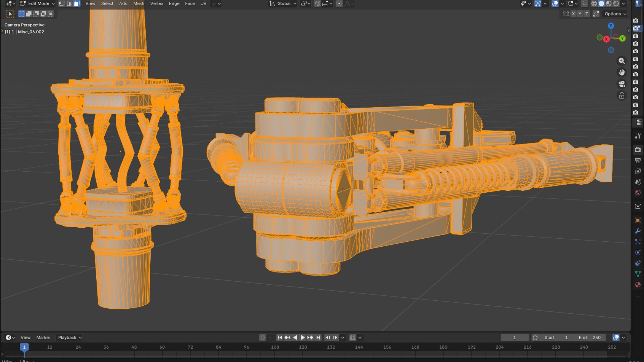Open the gizmo settings dropdown arrow
Image resolution: width=644 pixels, height=362 pixels.
click(545, 4)
